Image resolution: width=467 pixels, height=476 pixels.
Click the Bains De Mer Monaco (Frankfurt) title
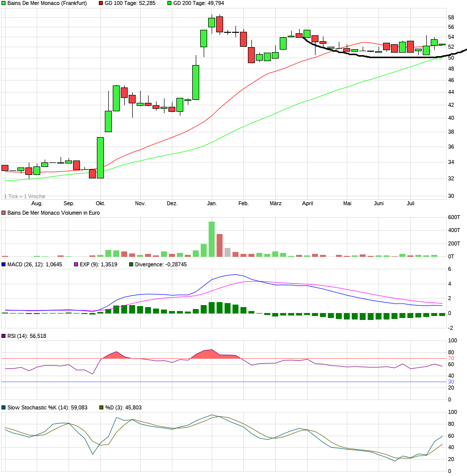[x=47, y=3]
